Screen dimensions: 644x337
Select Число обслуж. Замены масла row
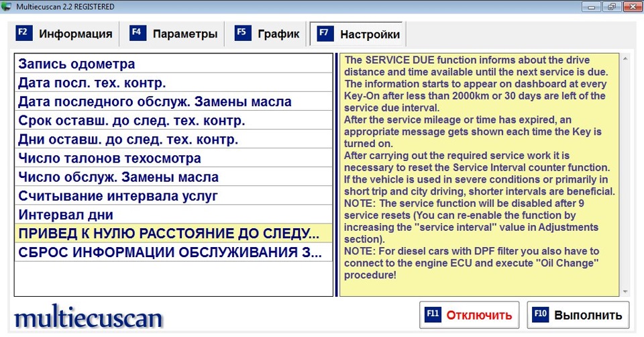coord(173,177)
